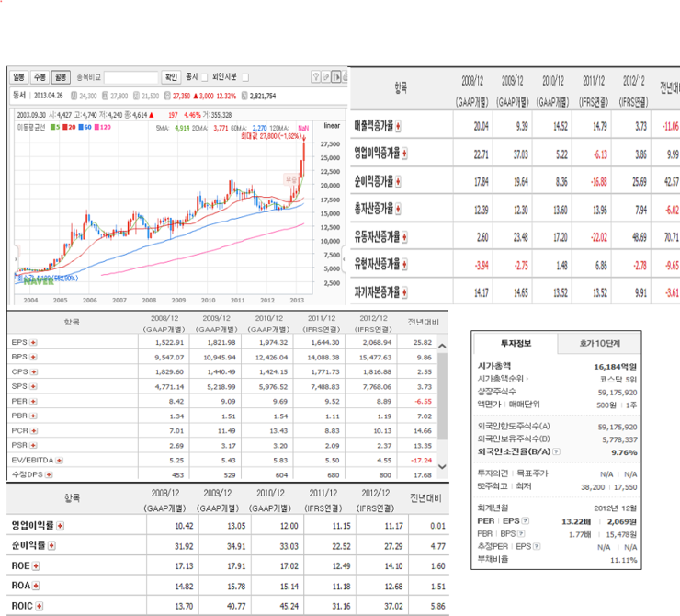Click the plus icon beside PSR
680x616 pixels.
click(33, 446)
